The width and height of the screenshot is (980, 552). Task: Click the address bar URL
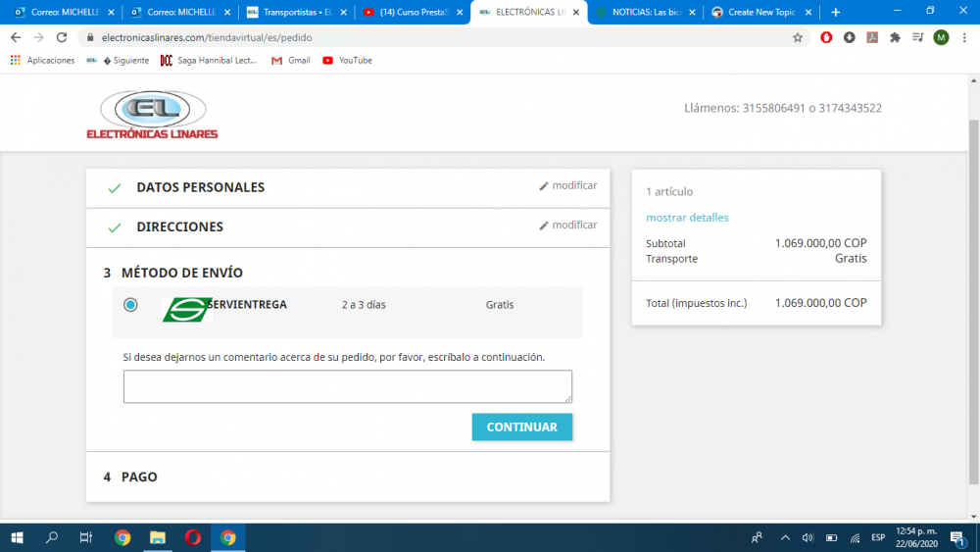pos(207,37)
